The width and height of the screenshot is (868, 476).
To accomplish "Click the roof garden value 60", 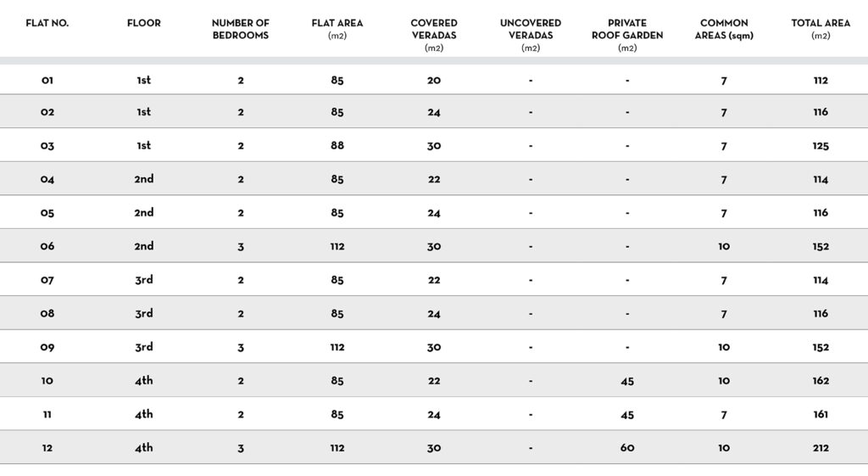I will [626, 448].
